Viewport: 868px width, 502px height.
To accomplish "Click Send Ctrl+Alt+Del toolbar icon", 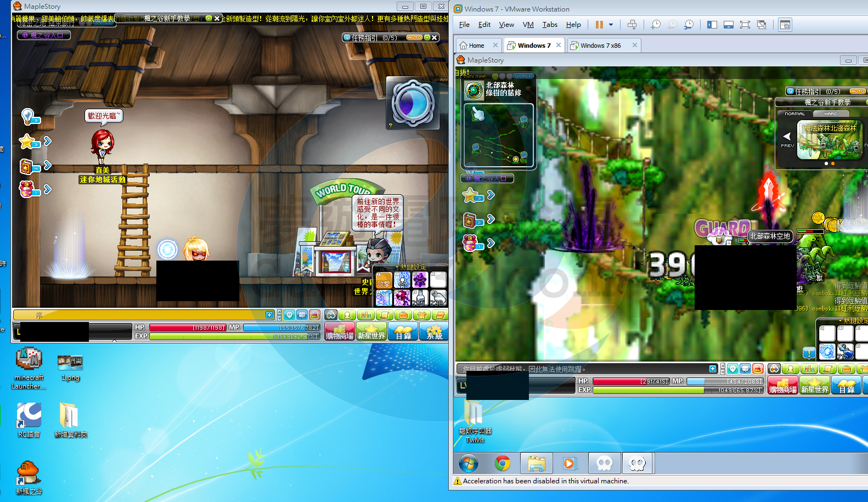I will [632, 25].
